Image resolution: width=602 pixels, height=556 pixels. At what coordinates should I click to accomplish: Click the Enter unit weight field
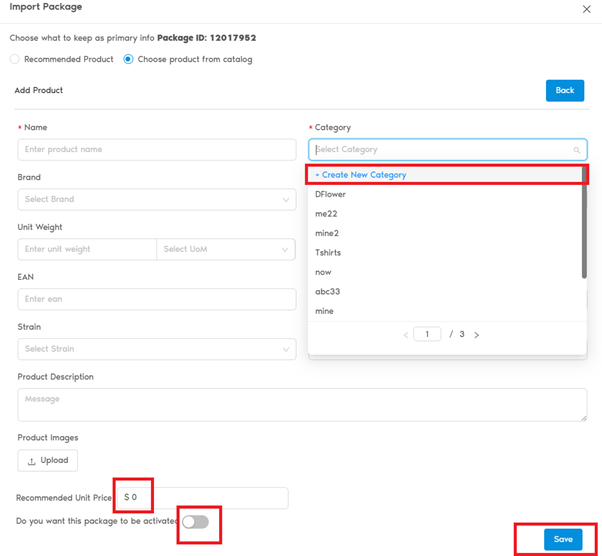pos(87,249)
